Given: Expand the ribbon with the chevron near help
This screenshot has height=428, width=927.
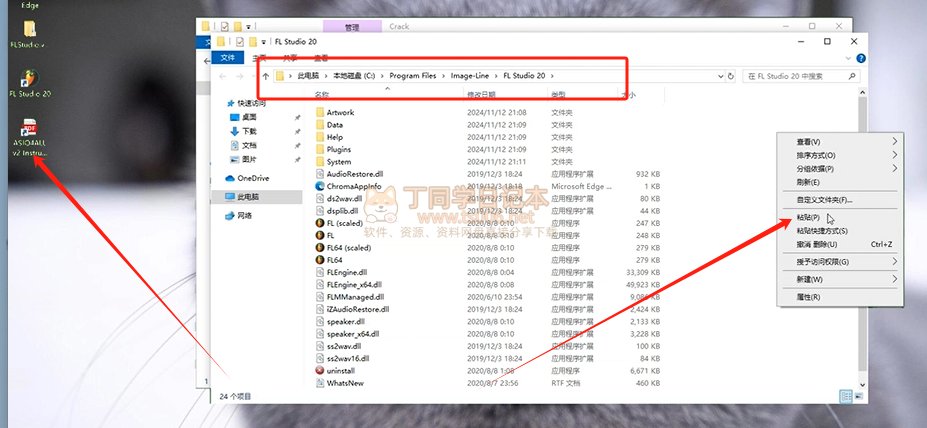Looking at the screenshot, I should (849, 58).
